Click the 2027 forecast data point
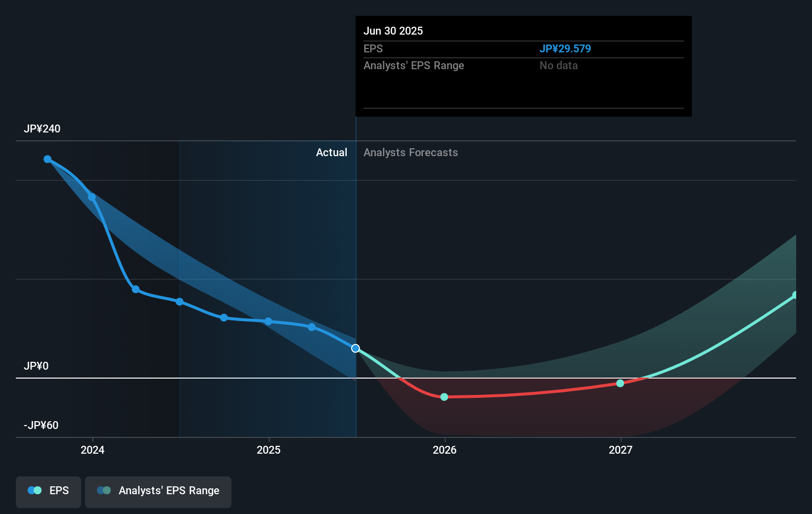Viewport: 812px width, 514px height. pyautogui.click(x=620, y=383)
